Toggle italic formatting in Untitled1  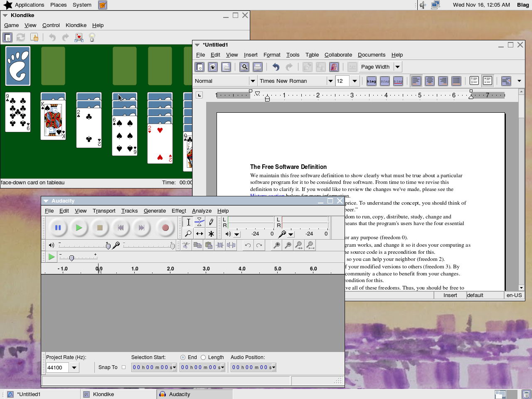[x=385, y=81]
